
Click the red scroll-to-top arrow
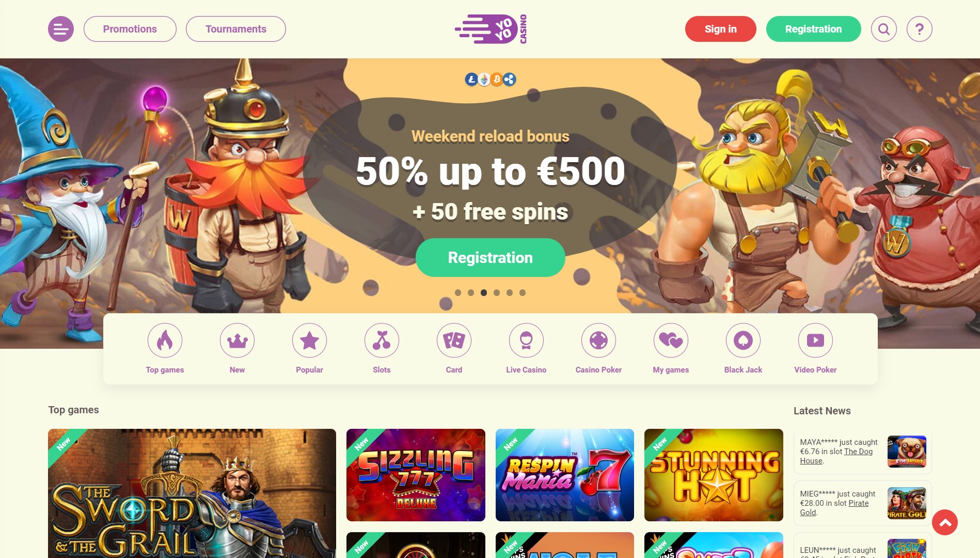(945, 522)
